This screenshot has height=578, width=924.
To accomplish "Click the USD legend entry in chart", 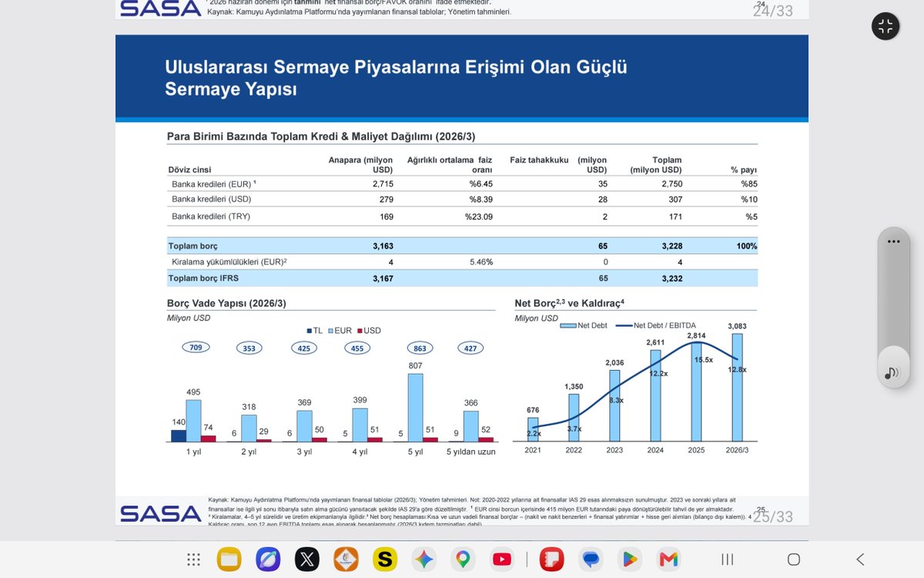I will 369,331.
